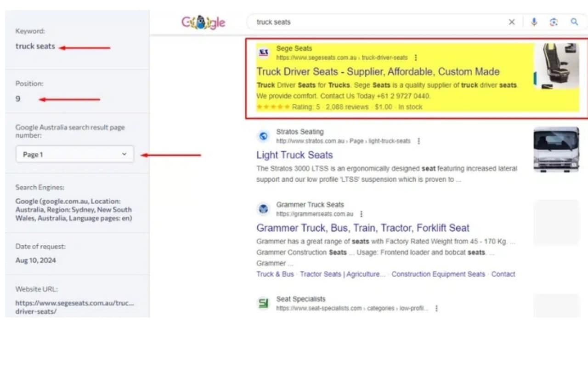Click the Seat Specialists favicon
This screenshot has height=368, width=588.
tap(263, 304)
